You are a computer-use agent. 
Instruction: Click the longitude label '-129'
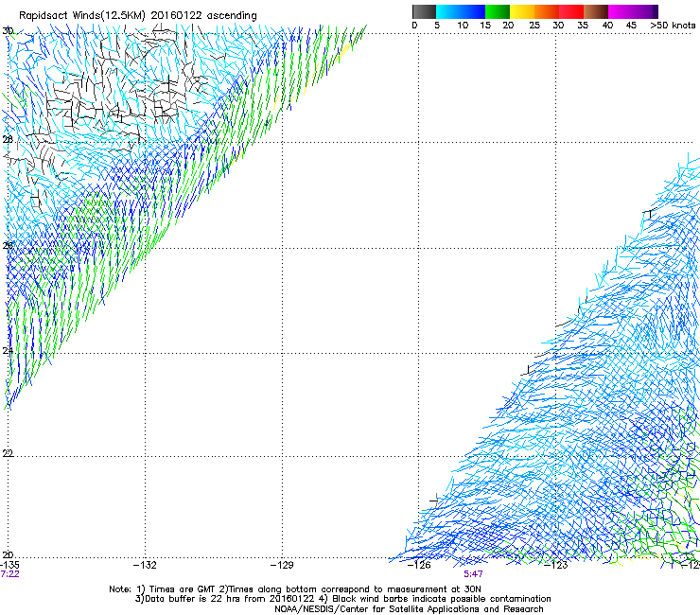pyautogui.click(x=282, y=565)
